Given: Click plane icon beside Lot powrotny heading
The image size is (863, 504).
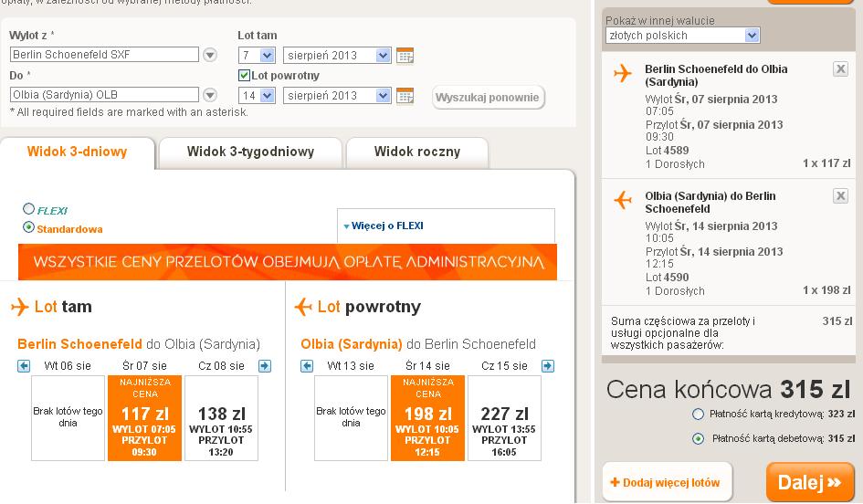Looking at the screenshot, I should coord(303,307).
